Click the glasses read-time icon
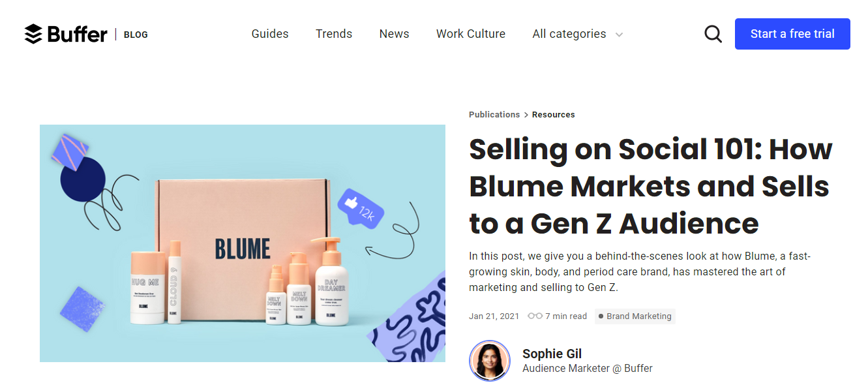This screenshot has height=383, width=868. point(535,316)
